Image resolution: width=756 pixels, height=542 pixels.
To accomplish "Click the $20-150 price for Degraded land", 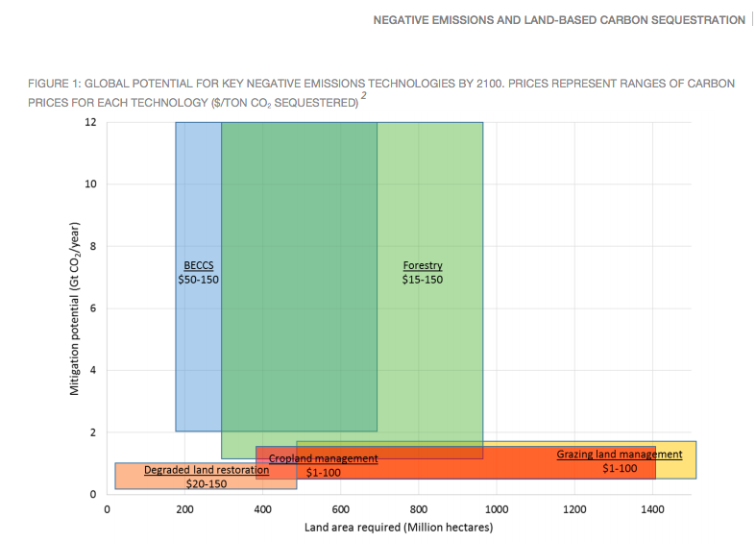I will [x=207, y=483].
